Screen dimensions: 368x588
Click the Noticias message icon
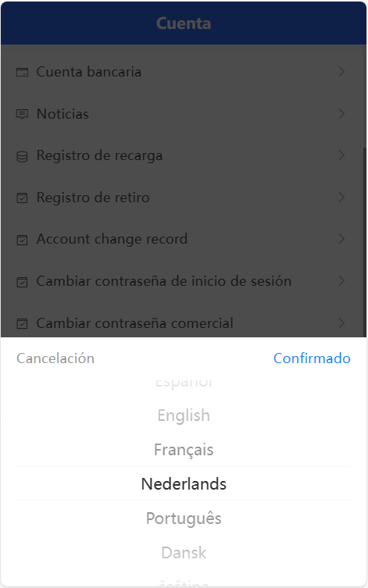(22, 114)
